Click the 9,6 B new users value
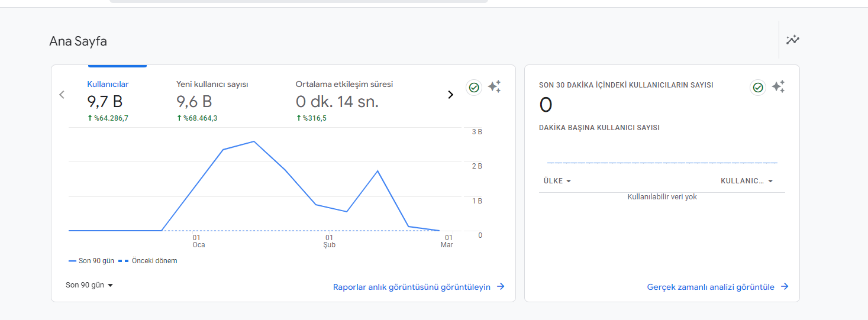 (194, 102)
